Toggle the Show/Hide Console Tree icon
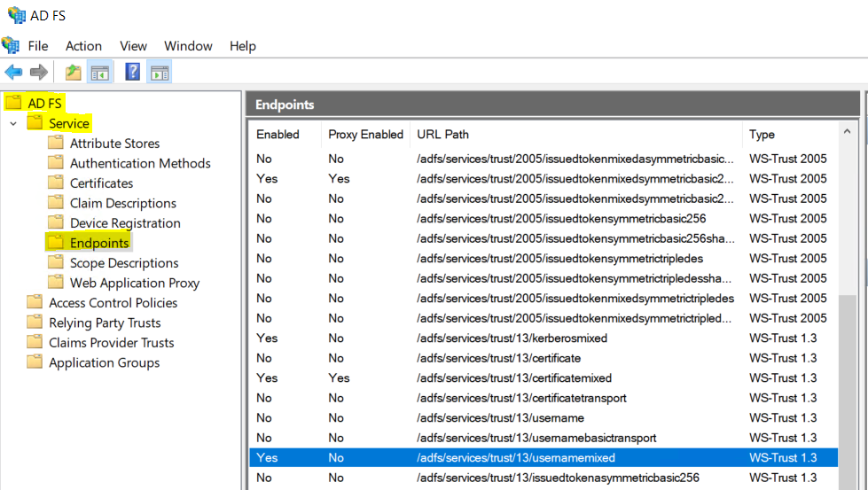Viewport: 868px width, 490px height. click(x=100, y=72)
